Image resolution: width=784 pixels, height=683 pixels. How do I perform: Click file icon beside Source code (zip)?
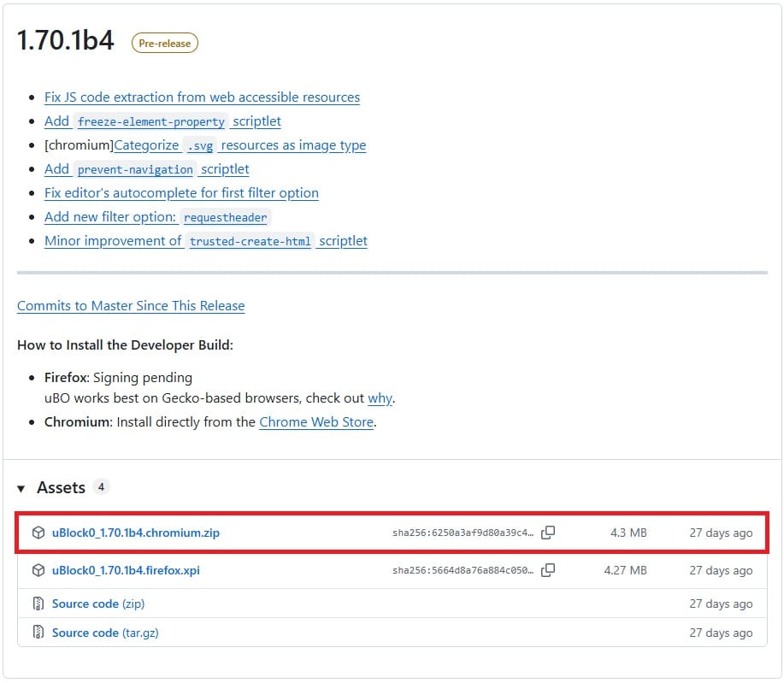(38, 604)
